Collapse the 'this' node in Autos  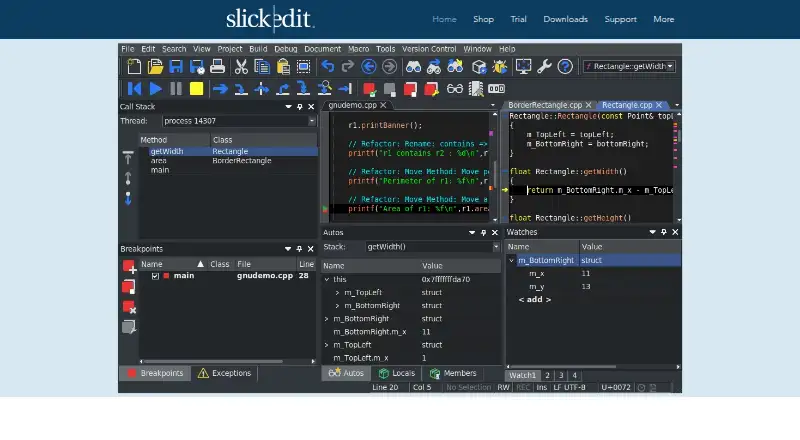click(x=327, y=279)
